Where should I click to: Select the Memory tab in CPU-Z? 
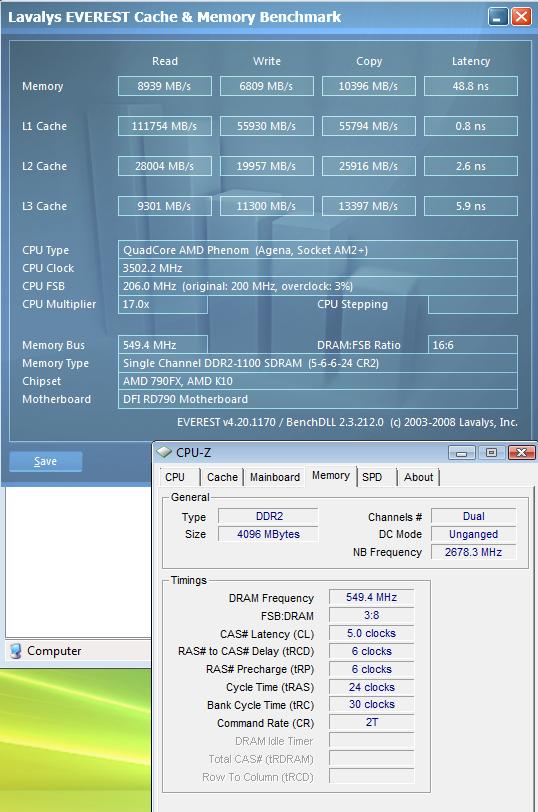click(331, 475)
